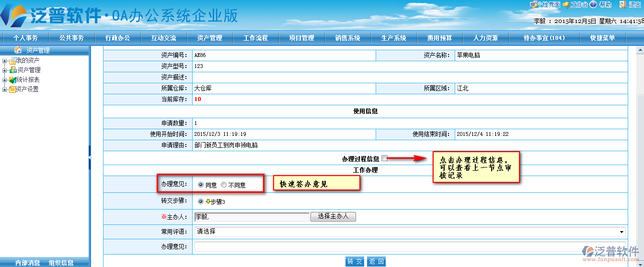
Task: Click the home icon beside 资产管理 header
Action: click(x=18, y=50)
